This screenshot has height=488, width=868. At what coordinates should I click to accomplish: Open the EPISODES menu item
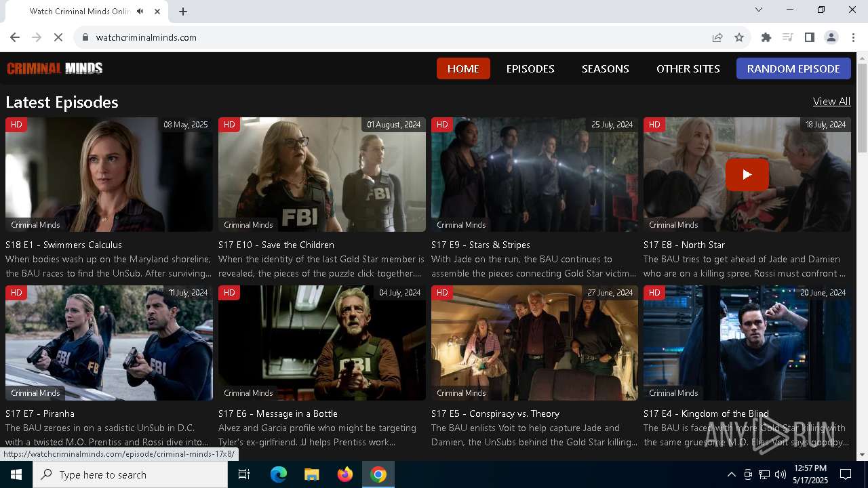pos(530,68)
